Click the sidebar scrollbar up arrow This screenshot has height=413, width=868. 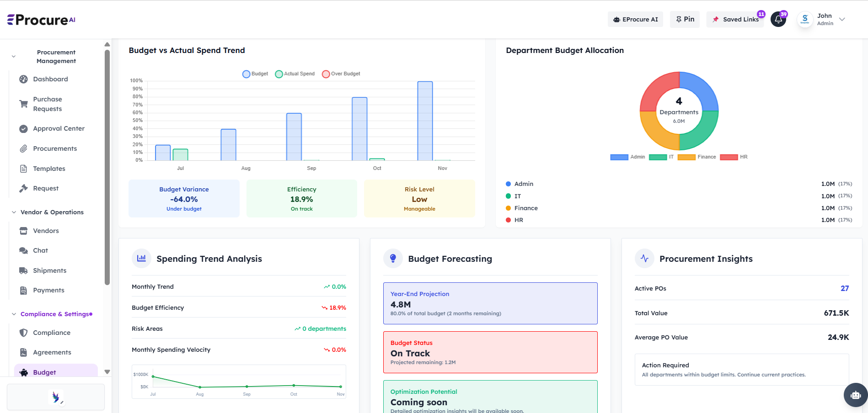107,44
